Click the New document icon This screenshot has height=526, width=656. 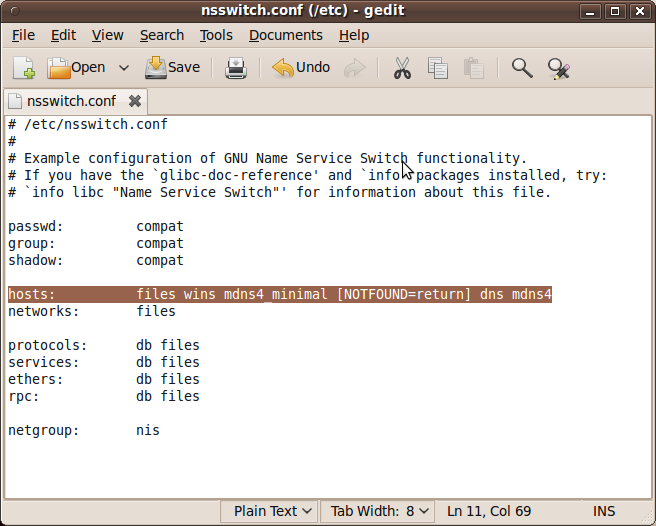24,68
